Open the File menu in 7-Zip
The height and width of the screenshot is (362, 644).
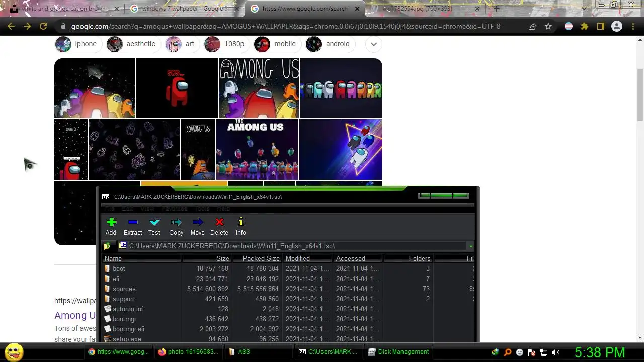109,208
